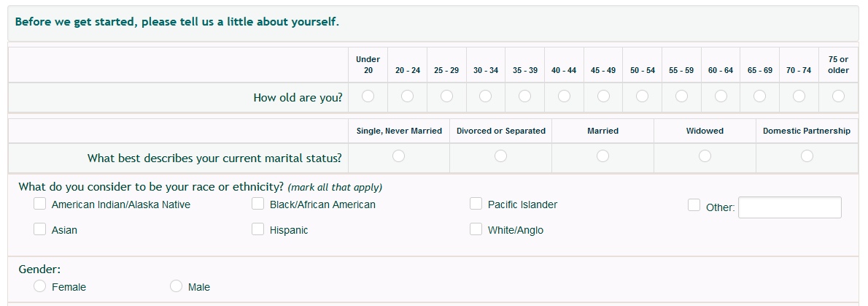Choose Male as gender

(x=177, y=286)
